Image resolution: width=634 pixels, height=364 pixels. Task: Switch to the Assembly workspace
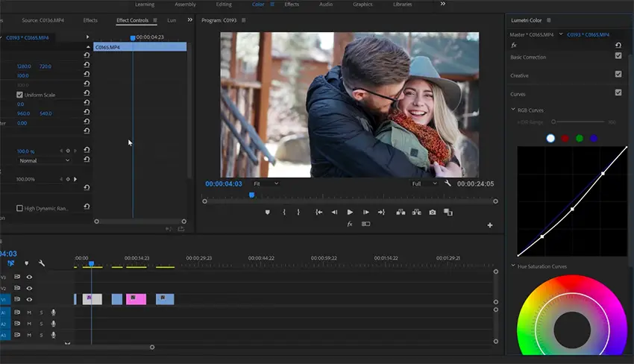click(x=185, y=4)
